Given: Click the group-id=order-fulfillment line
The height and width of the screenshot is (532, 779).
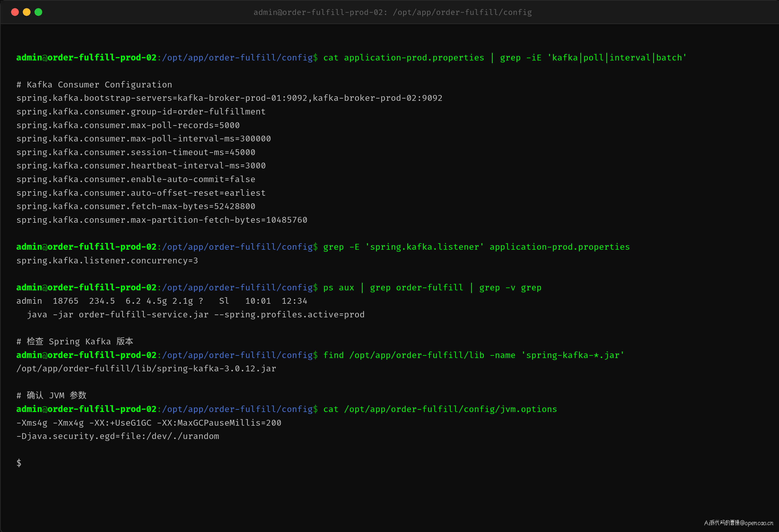Looking at the screenshot, I should coord(141,112).
